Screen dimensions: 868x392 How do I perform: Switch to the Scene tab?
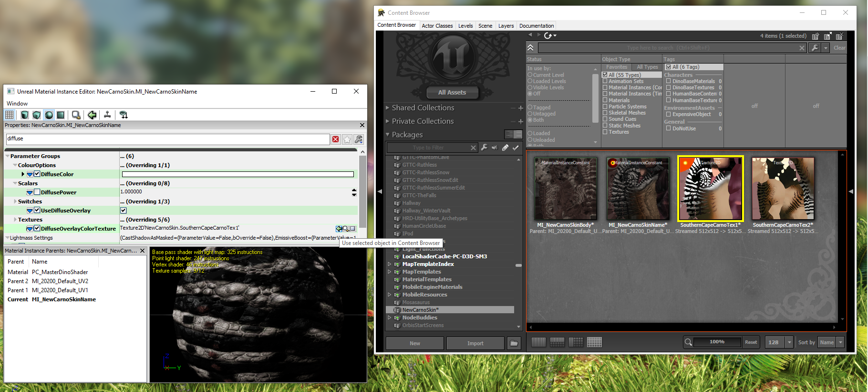click(486, 26)
